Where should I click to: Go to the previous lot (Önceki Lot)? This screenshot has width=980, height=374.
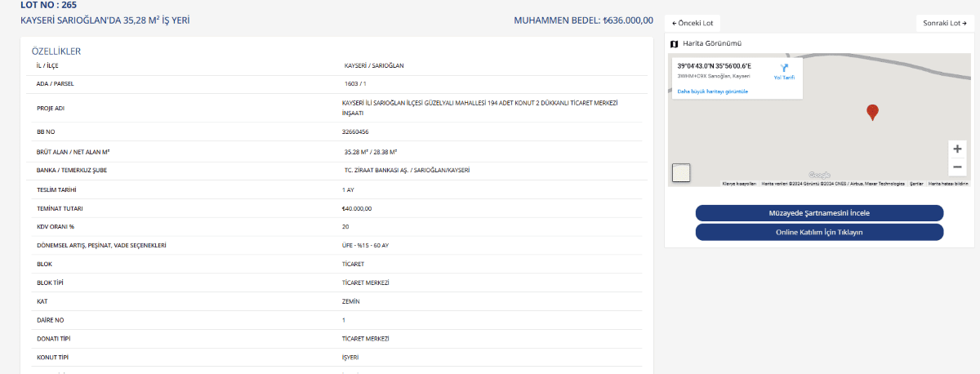(x=693, y=23)
